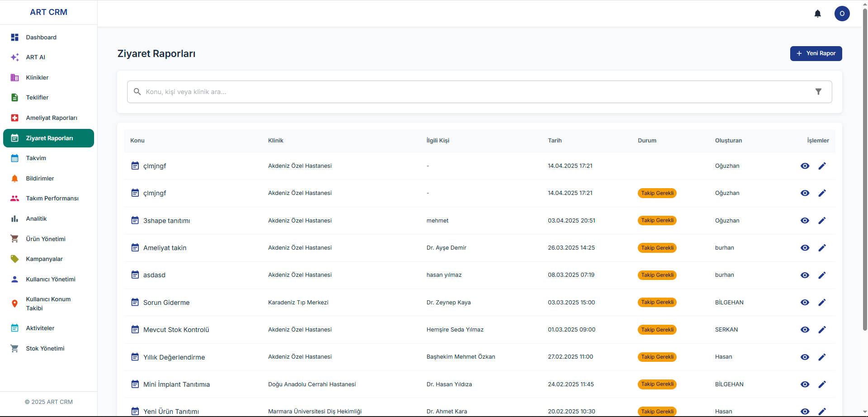This screenshot has width=868, height=417.
Task: Edit the Mini İmplant Tanıtımıa report
Action: [822, 384]
